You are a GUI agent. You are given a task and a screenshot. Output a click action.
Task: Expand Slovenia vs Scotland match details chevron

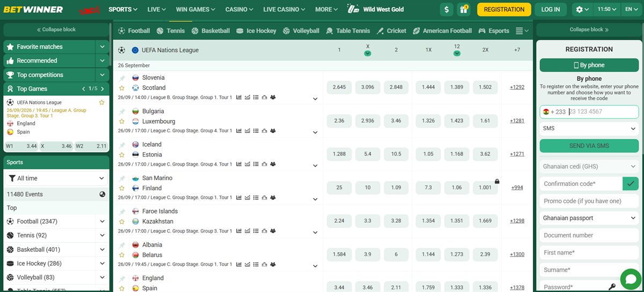coord(315,99)
